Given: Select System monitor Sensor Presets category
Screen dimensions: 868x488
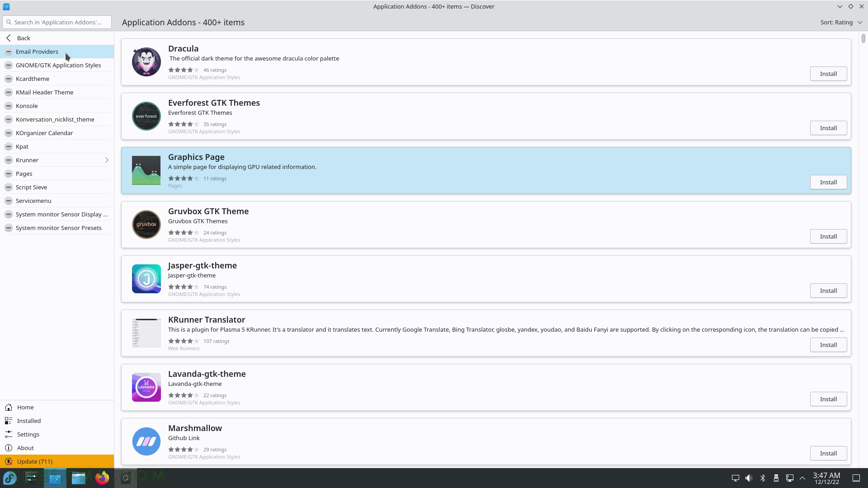Looking at the screenshot, I should click(57, 228).
